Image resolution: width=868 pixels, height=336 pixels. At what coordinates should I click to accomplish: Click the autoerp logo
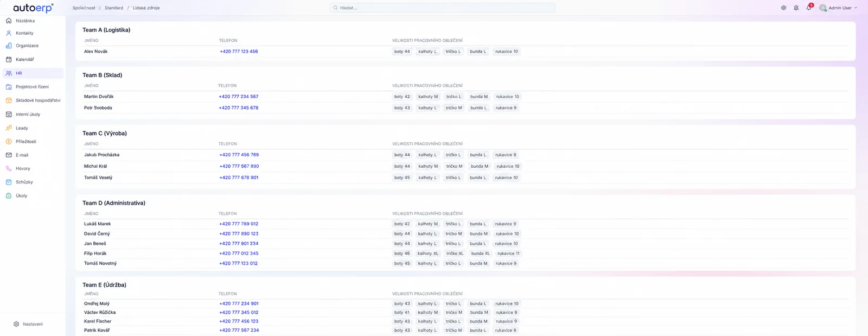(x=33, y=8)
